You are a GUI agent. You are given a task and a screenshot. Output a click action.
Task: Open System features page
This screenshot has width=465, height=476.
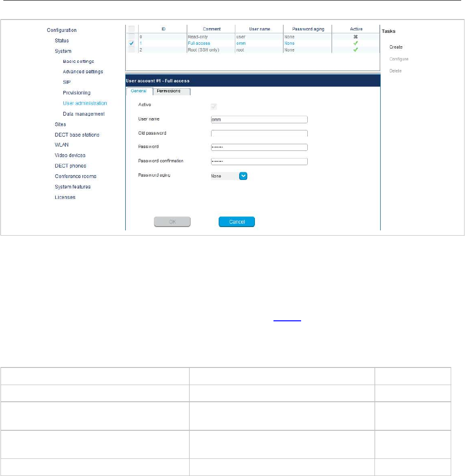coord(72,187)
